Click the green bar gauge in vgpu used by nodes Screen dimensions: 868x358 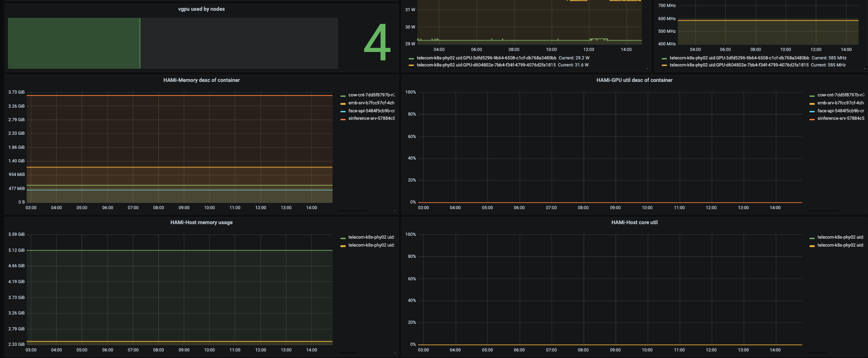coord(74,43)
